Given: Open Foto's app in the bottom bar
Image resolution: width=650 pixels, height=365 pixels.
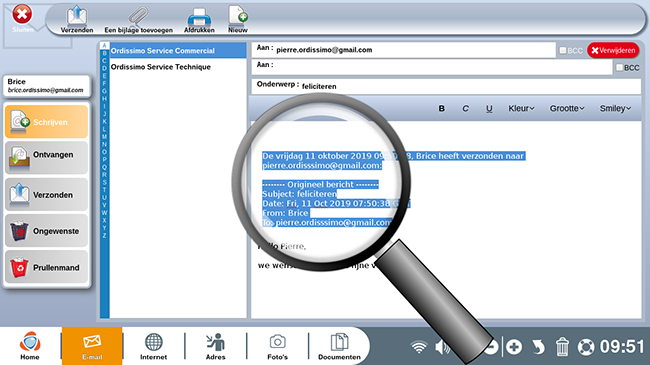Looking at the screenshot, I should [277, 346].
